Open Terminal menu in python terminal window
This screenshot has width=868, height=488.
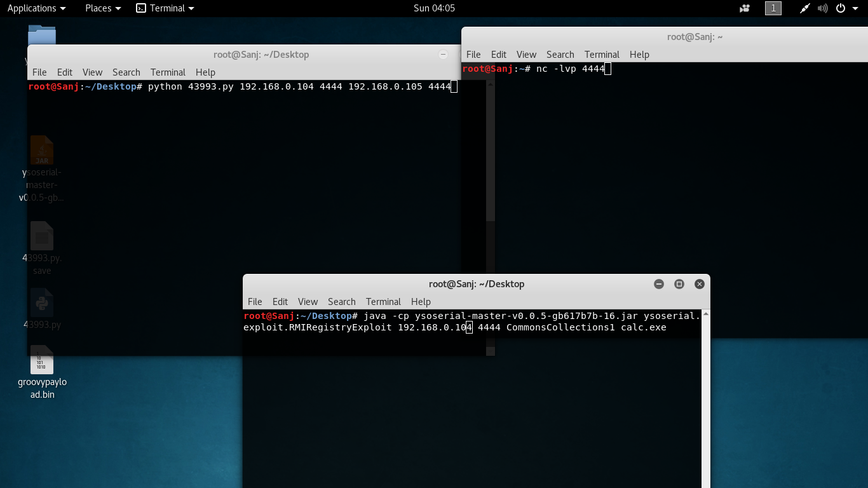pos(168,72)
